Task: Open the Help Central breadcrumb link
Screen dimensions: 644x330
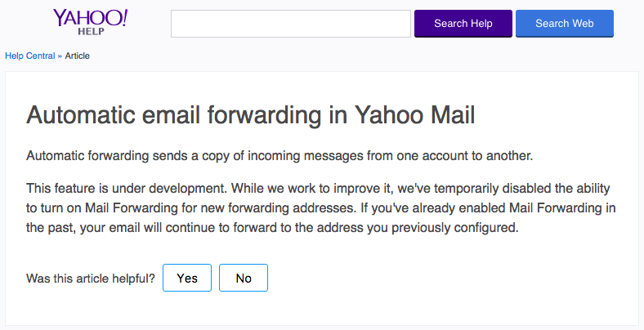Action: [x=29, y=56]
